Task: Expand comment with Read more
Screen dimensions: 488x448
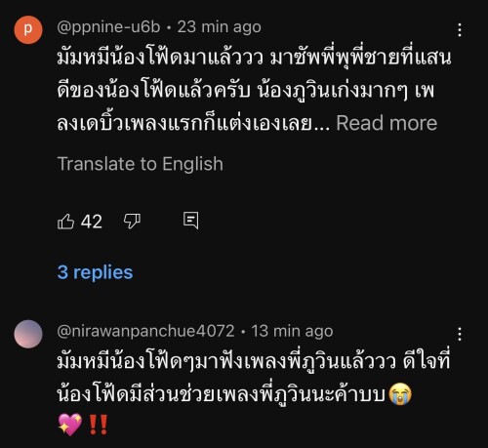Action: coord(386,123)
